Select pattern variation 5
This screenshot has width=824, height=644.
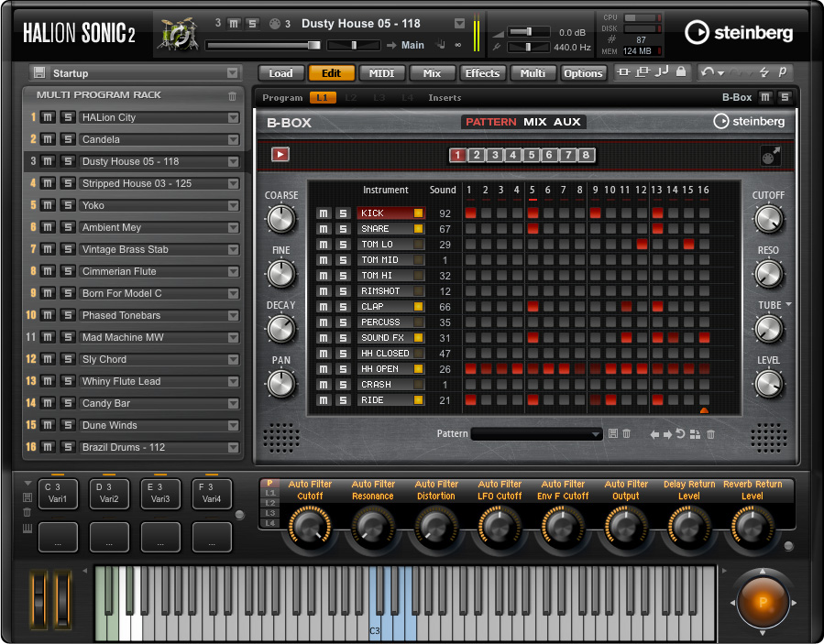click(532, 155)
